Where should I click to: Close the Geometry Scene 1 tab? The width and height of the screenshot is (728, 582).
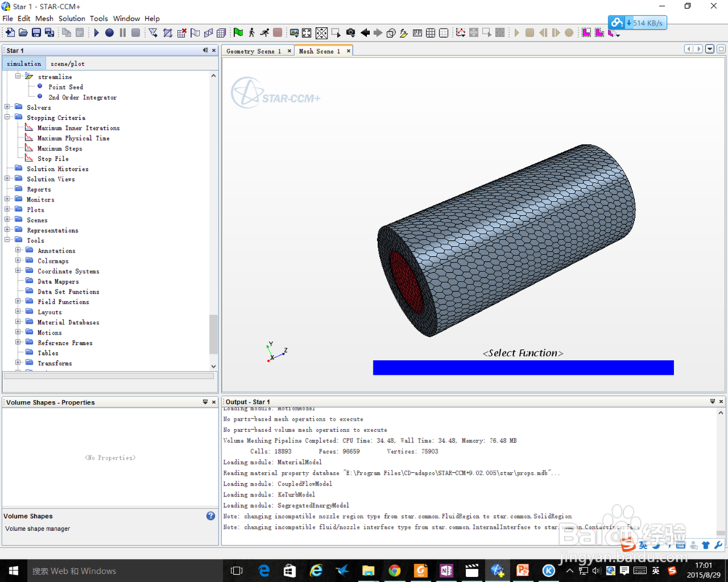pyautogui.click(x=289, y=51)
